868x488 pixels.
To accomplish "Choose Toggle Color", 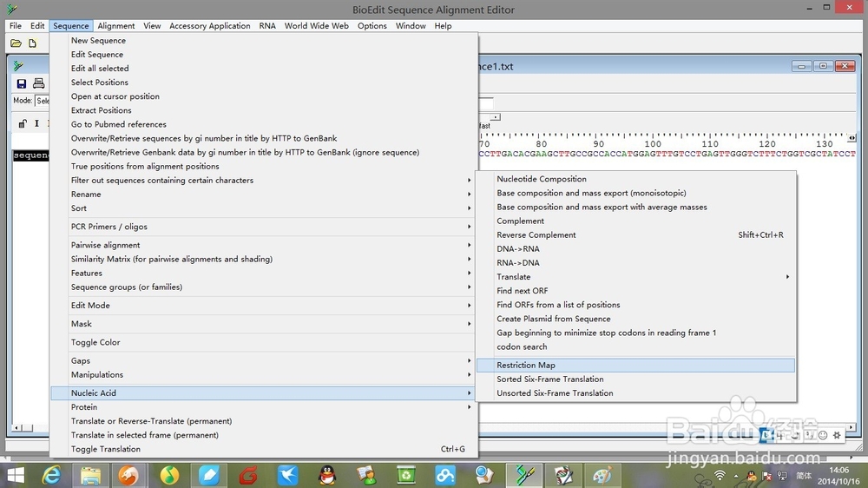I will coord(264,342).
